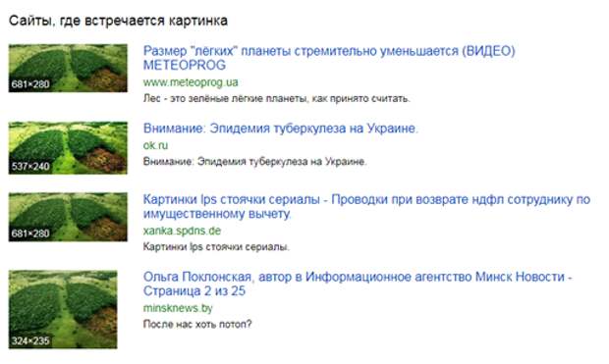This screenshot has height=364, width=609.
Task: Open the 'Размер "лёгких" планеты' METEOPROG link
Action: pyautogui.click(x=329, y=58)
